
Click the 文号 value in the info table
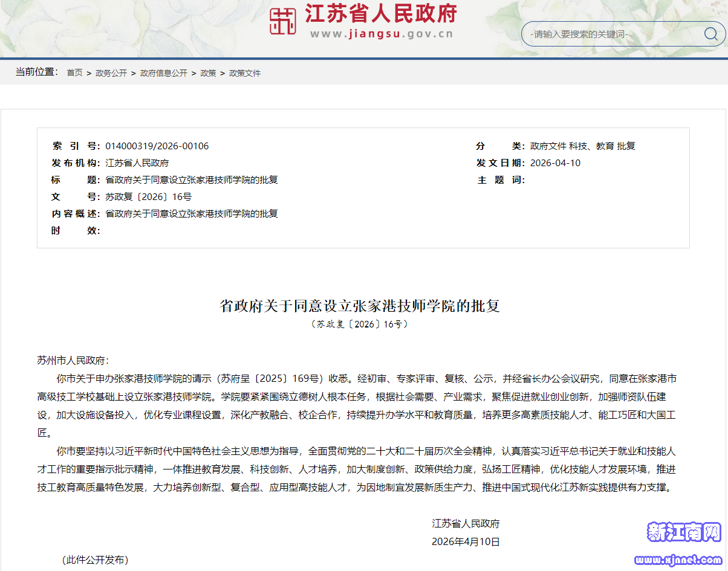tap(148, 197)
